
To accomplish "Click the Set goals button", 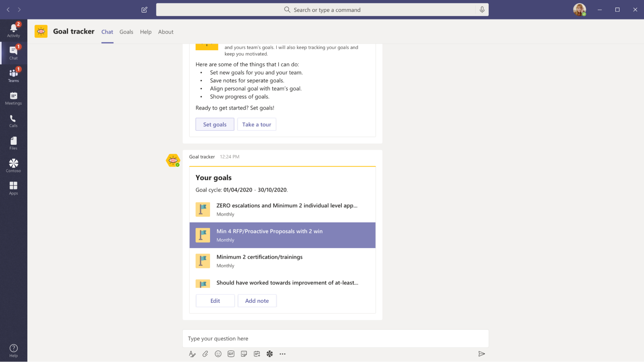I will 215,124.
